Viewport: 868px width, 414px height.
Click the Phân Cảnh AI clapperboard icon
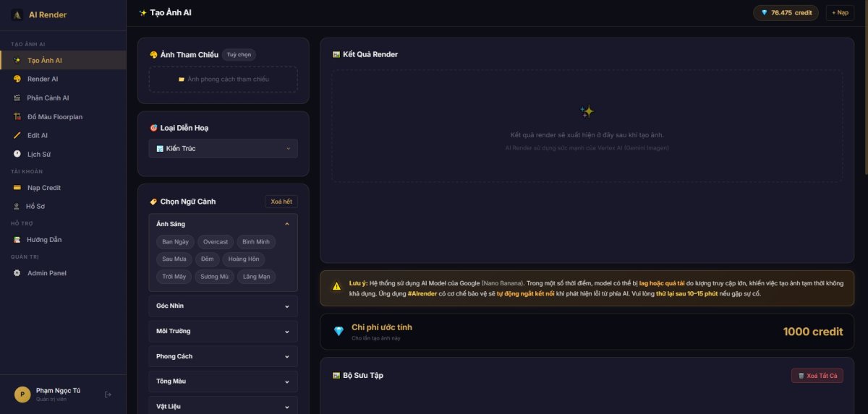coord(17,98)
